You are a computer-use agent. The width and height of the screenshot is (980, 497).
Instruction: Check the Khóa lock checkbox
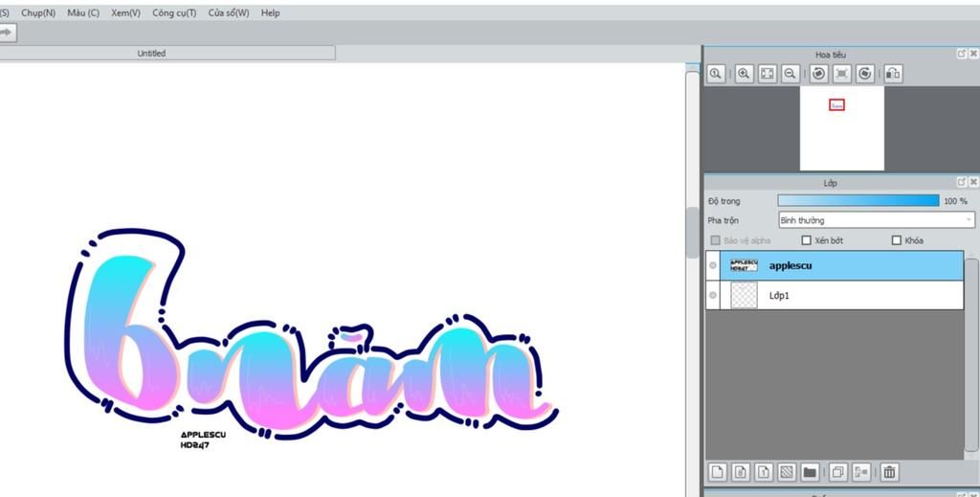pos(896,240)
